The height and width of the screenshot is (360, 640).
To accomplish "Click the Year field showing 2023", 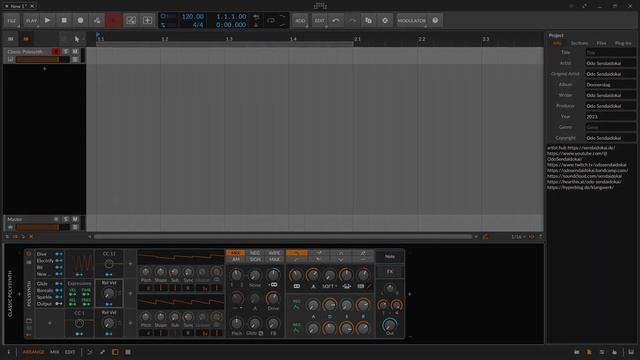I will pos(610,116).
